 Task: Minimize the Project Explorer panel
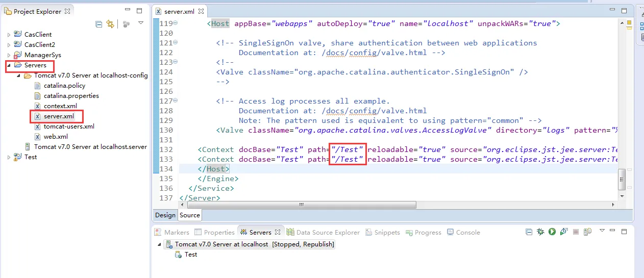[x=128, y=10]
